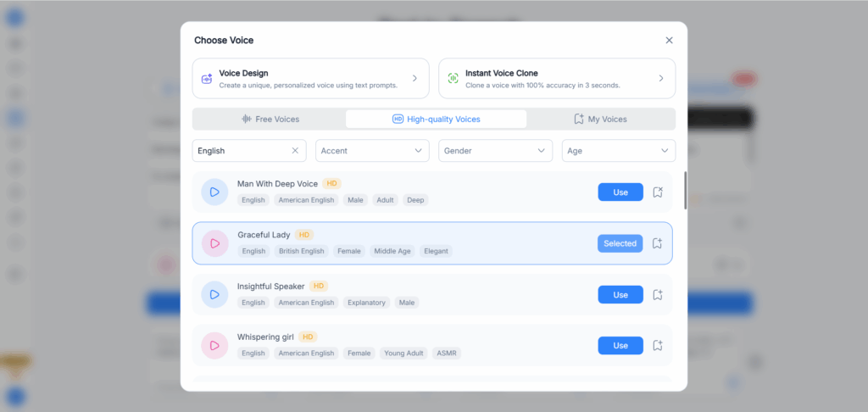Open the Instant Voice Clone arrow
The width and height of the screenshot is (868, 412).
coord(661,79)
